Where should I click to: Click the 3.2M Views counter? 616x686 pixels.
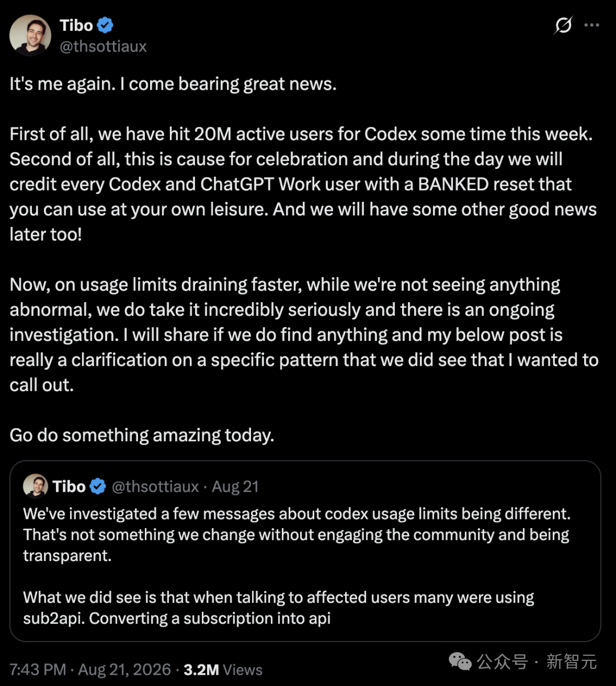tap(223, 669)
